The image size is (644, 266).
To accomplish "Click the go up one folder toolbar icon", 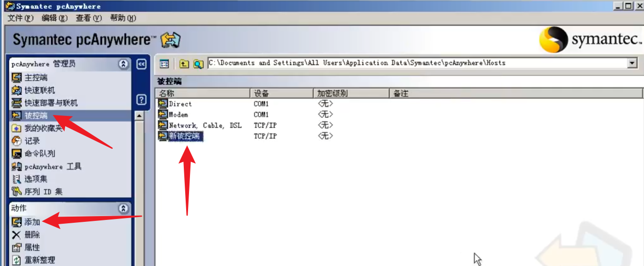I will [184, 64].
